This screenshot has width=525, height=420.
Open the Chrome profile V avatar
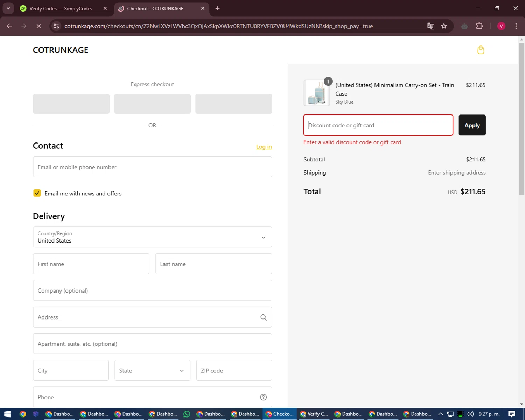pyautogui.click(x=501, y=26)
